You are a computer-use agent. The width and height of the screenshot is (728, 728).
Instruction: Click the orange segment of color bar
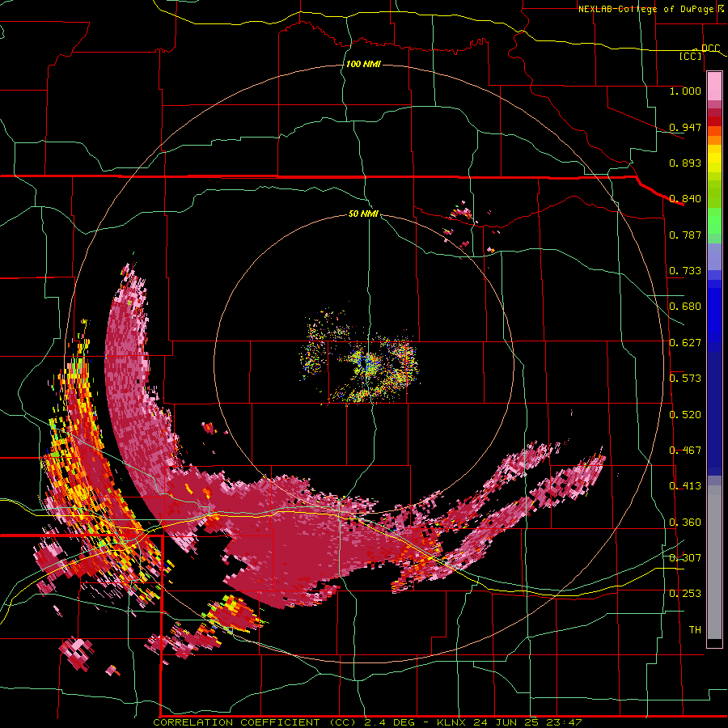pos(714,136)
